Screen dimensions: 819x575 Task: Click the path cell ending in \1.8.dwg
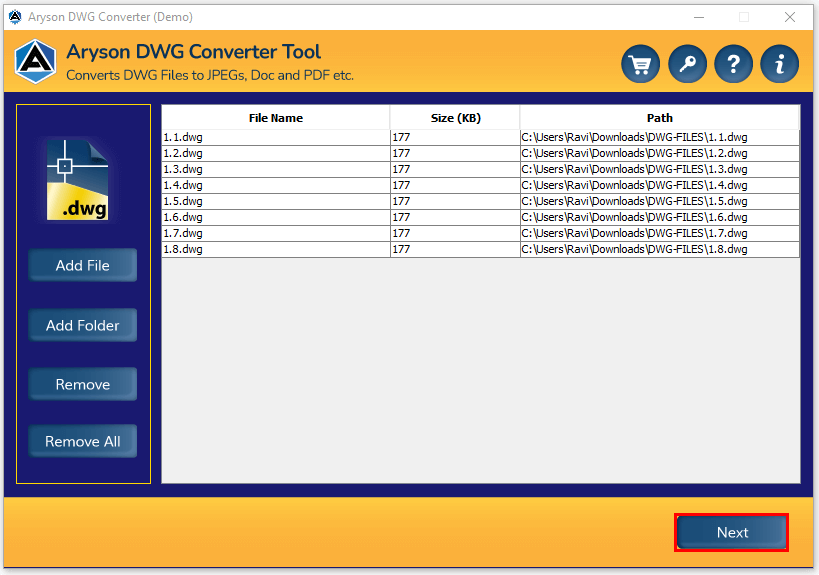click(660, 249)
